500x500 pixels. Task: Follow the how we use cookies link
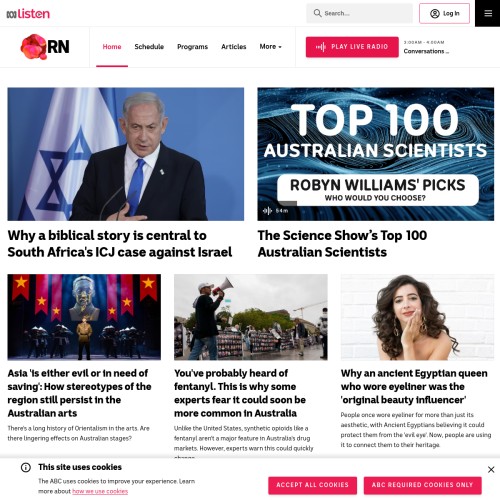(x=100, y=491)
